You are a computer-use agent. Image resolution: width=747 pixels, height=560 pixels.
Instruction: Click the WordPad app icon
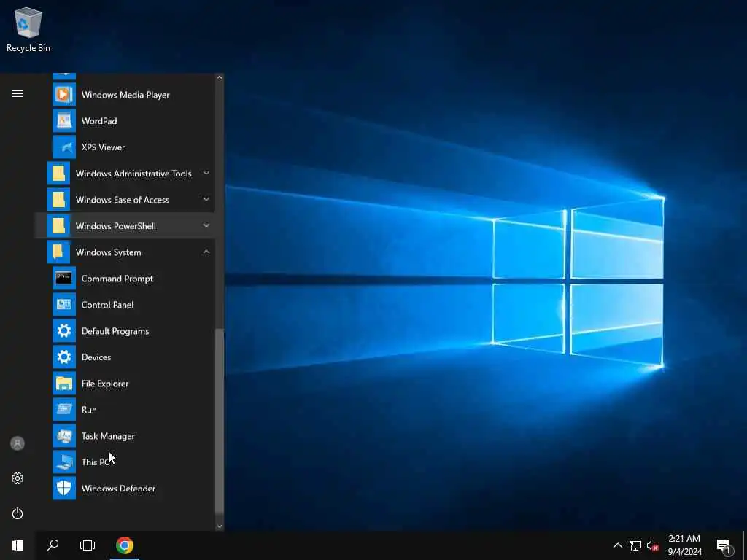(x=64, y=120)
